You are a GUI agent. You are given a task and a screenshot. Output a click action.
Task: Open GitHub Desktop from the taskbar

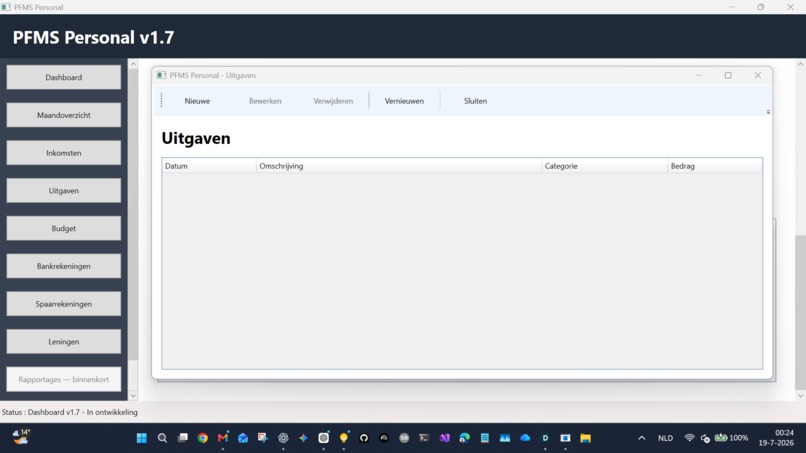[x=364, y=438]
